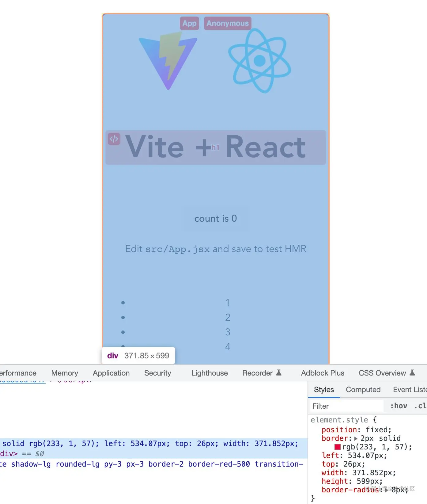Expand the border shorthand property triangle
This screenshot has width=427, height=504.
[356, 438]
